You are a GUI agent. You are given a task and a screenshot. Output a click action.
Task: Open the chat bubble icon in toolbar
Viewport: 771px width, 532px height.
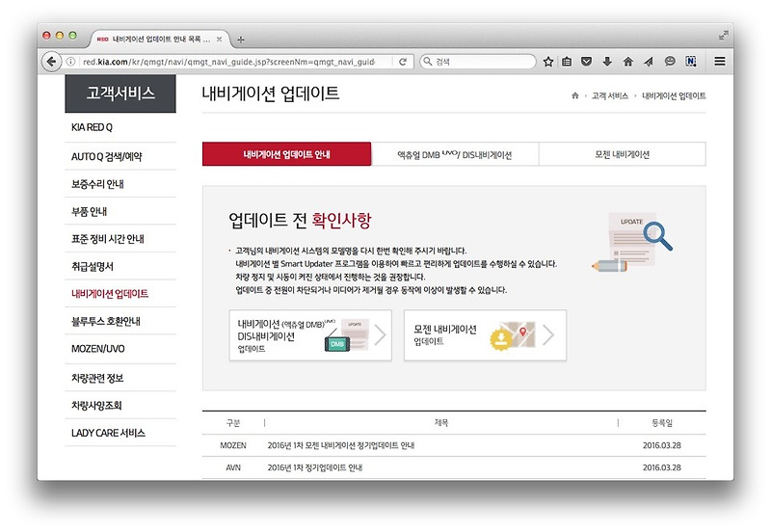point(670,61)
